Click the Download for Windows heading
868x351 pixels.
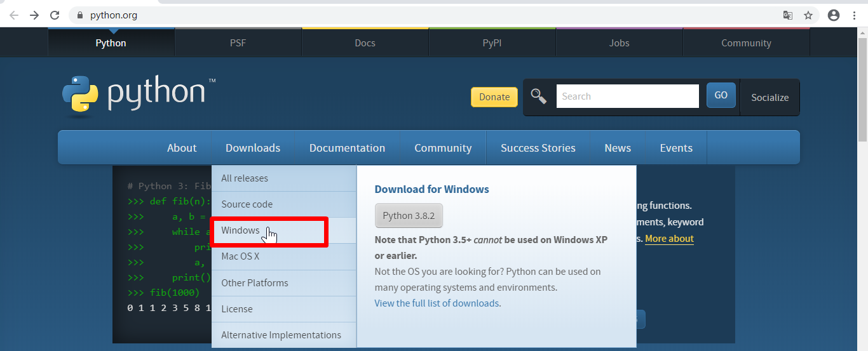coord(432,189)
